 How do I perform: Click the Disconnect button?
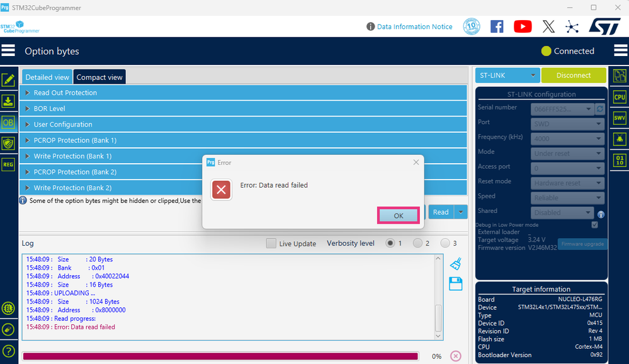tap(574, 75)
